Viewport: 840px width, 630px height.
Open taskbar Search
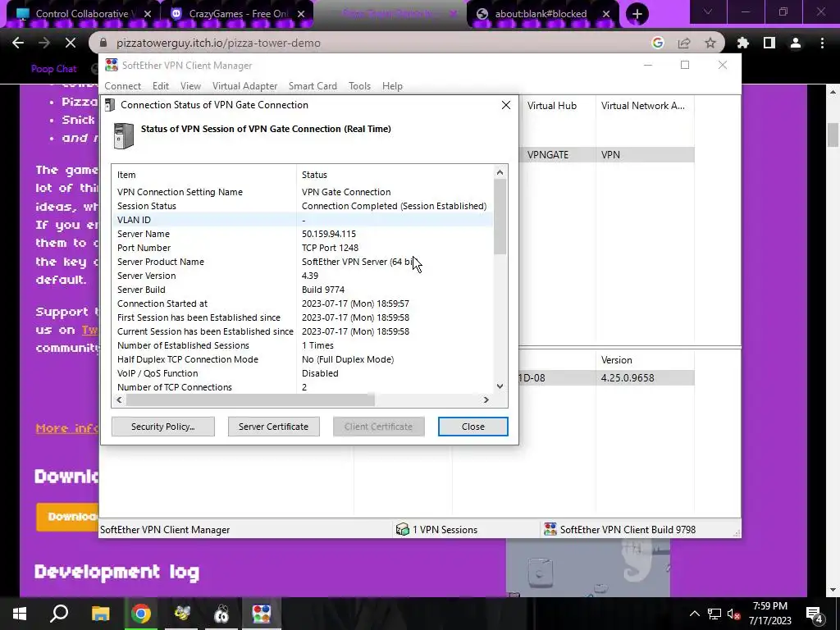(x=59, y=614)
